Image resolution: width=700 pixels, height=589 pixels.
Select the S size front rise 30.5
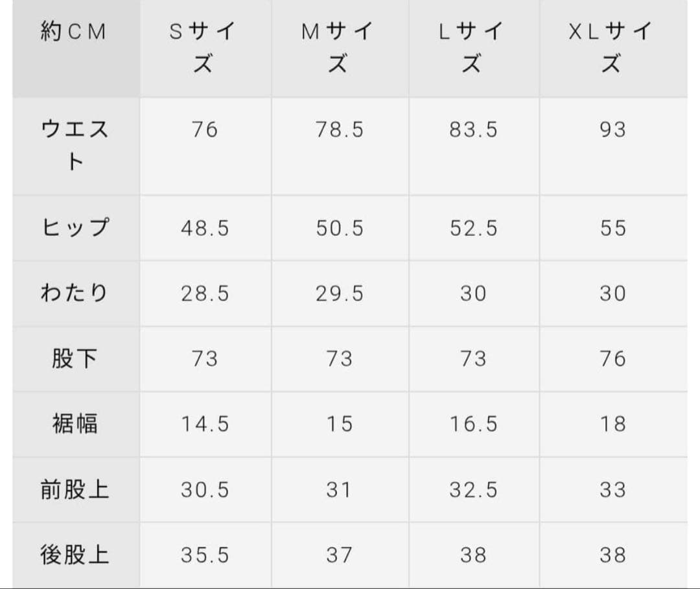[205, 489]
